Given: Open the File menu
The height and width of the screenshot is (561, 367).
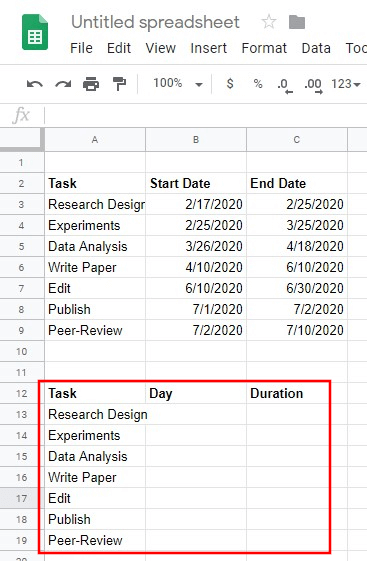Looking at the screenshot, I should (81, 48).
